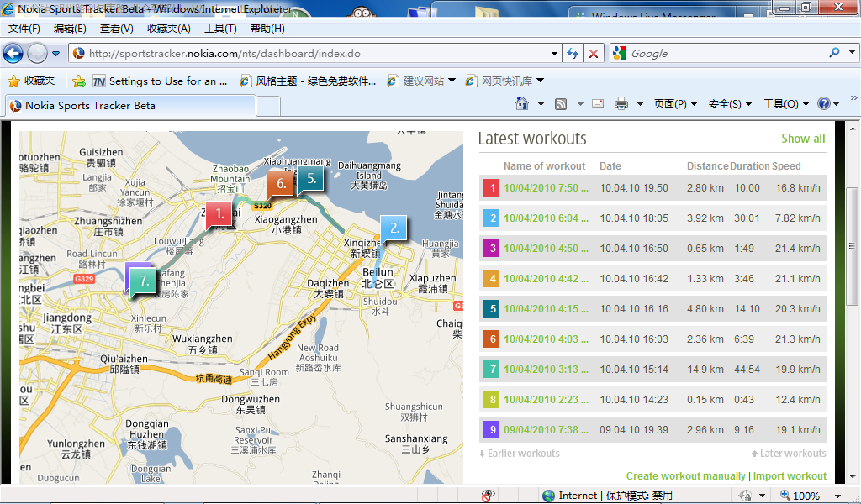This screenshot has height=504, width=861.
Task: Click the Distance column header
Action: click(x=707, y=166)
